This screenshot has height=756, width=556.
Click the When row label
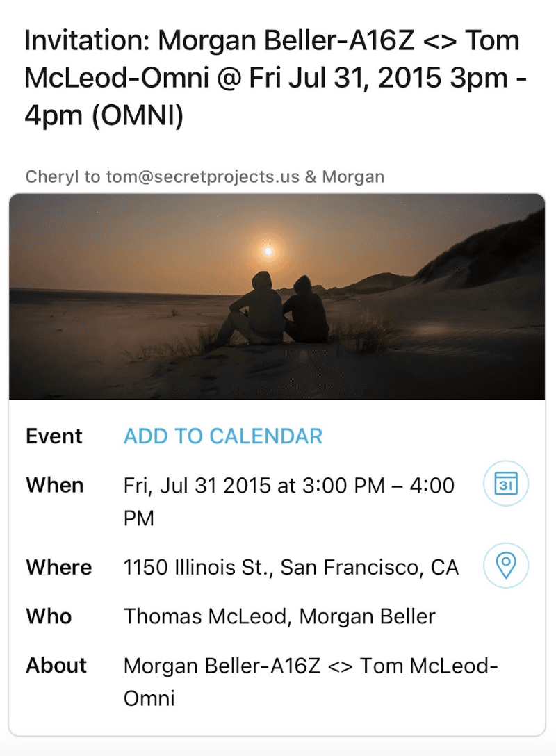pos(55,485)
